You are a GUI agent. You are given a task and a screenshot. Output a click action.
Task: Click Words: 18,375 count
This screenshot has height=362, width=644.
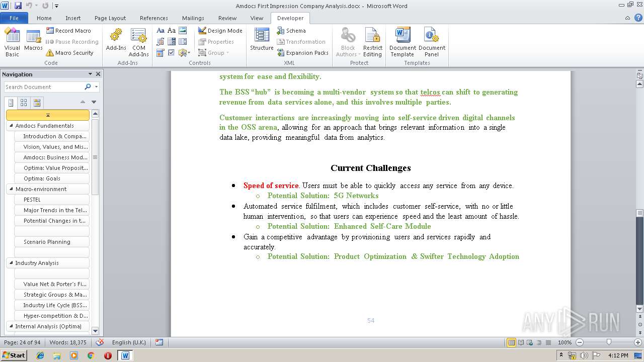point(68,342)
